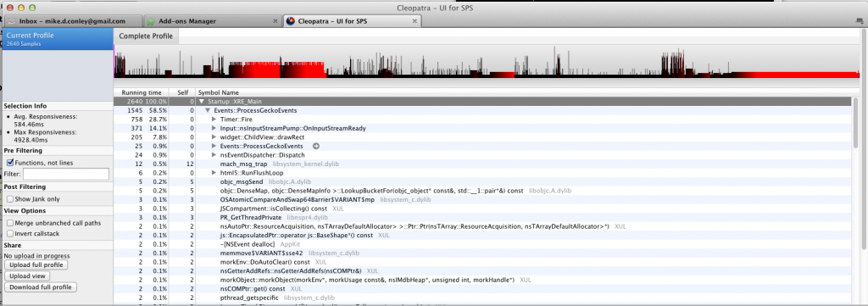
Task: Click the green zoom window button
Action: pos(32,7)
